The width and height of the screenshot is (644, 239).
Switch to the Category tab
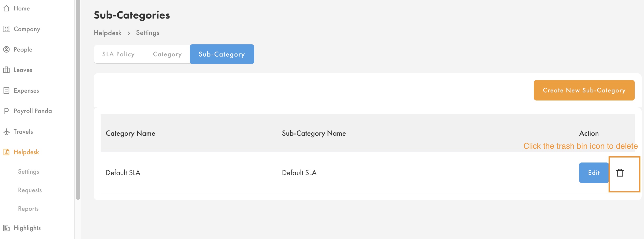point(167,54)
